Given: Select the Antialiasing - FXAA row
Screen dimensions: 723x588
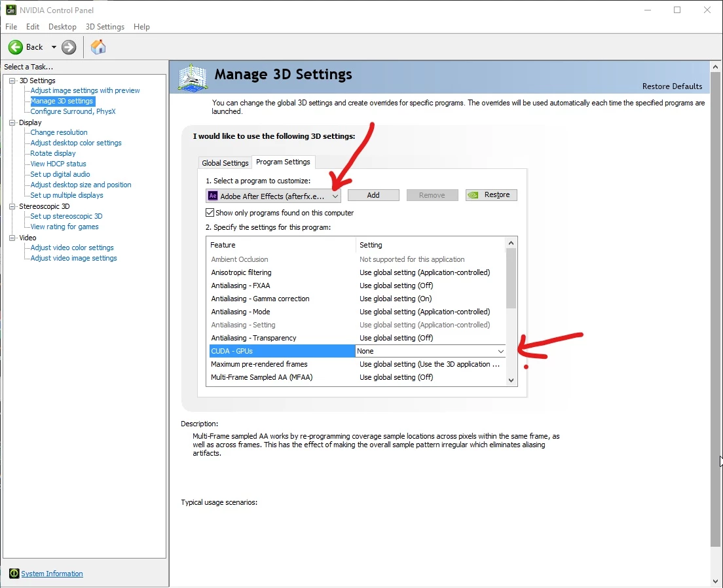Looking at the screenshot, I should [x=358, y=285].
